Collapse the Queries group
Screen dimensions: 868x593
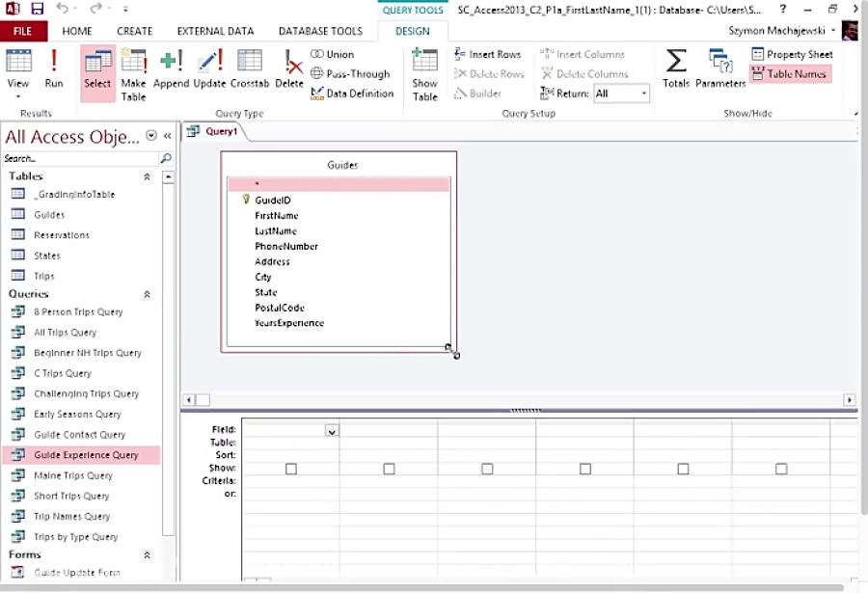[147, 294]
